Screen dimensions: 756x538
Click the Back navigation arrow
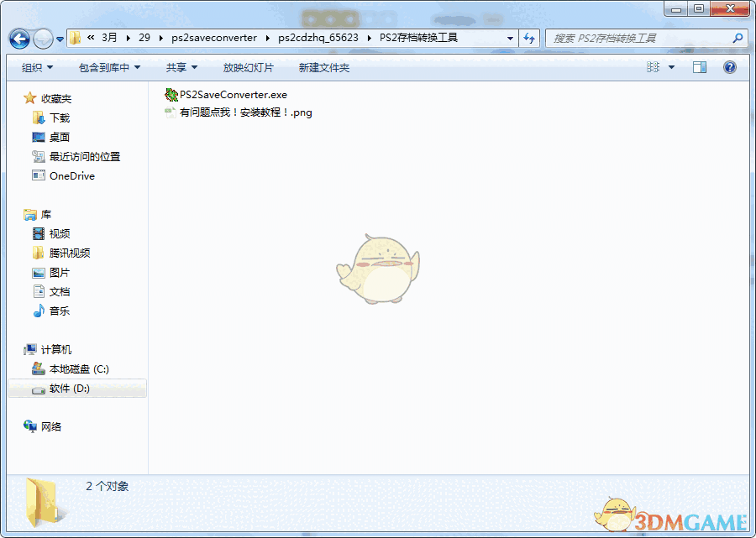pyautogui.click(x=18, y=38)
